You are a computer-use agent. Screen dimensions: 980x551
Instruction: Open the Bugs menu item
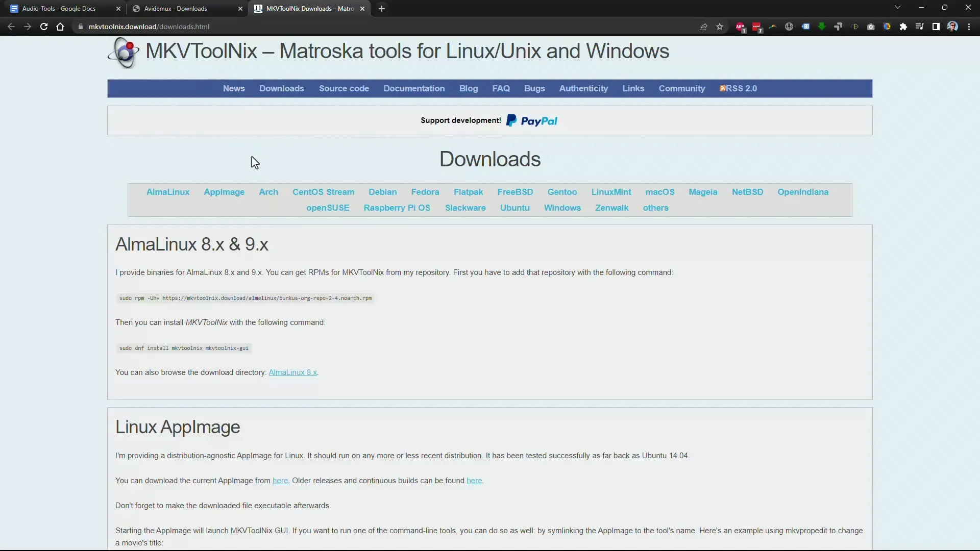534,88
